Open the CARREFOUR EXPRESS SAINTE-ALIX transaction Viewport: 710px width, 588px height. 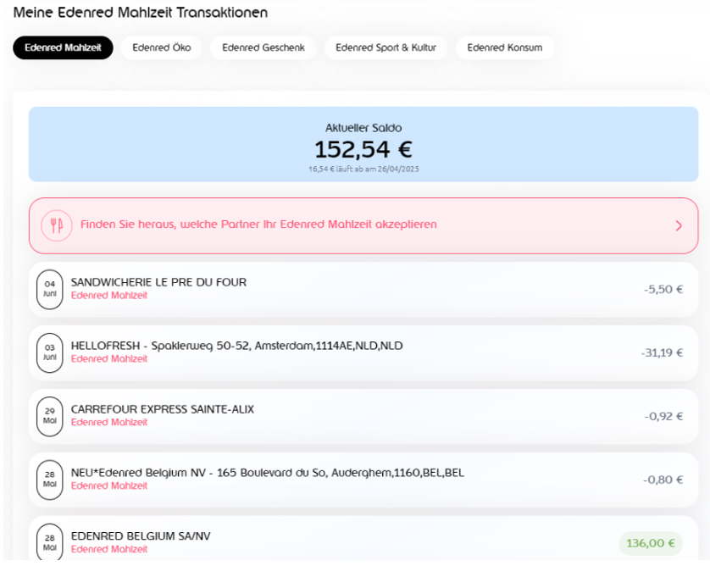[x=162, y=409]
